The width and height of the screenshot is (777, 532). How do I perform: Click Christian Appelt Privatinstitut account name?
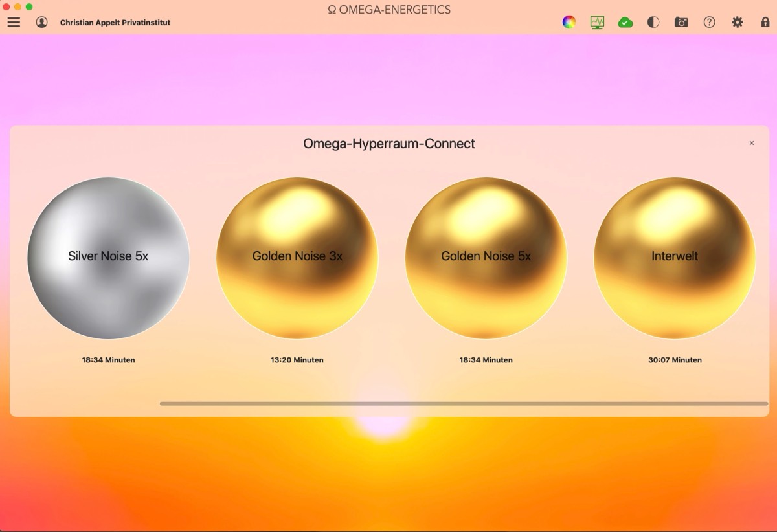(x=115, y=23)
